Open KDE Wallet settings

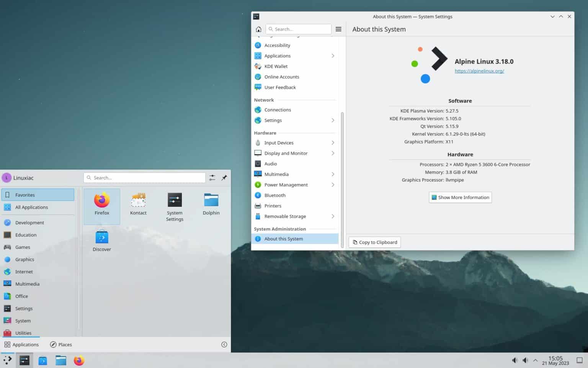[x=276, y=66]
